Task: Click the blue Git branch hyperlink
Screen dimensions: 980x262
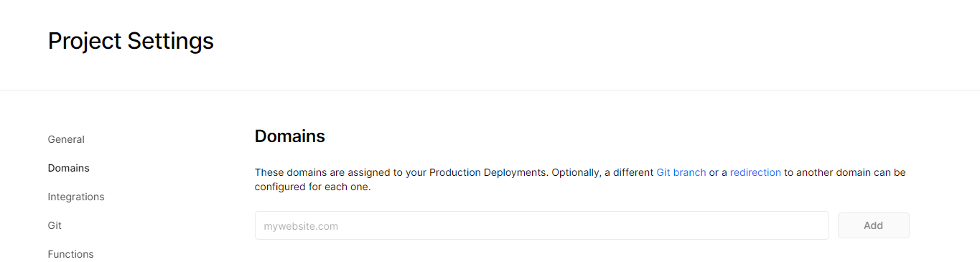Action: point(681,173)
